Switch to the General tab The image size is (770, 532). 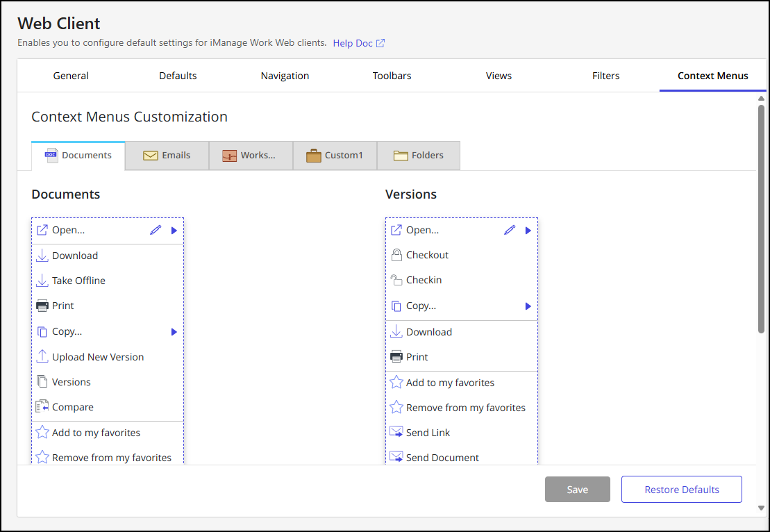(71, 76)
